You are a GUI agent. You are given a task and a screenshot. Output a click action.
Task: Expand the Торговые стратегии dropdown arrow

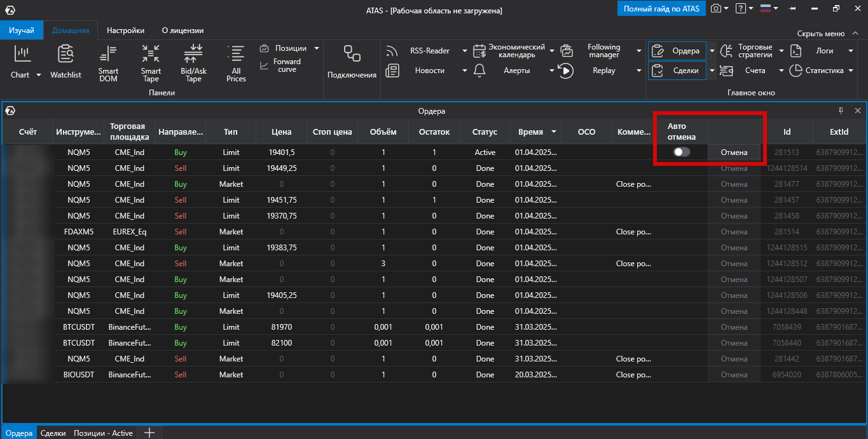click(781, 51)
